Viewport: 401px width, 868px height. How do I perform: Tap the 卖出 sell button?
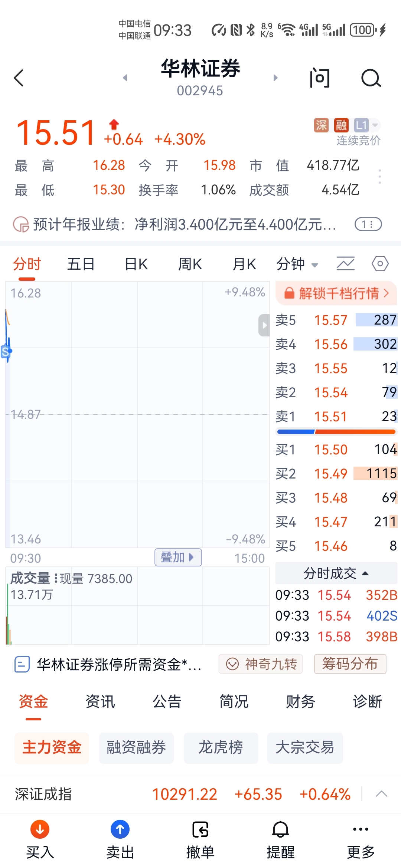[120, 840]
